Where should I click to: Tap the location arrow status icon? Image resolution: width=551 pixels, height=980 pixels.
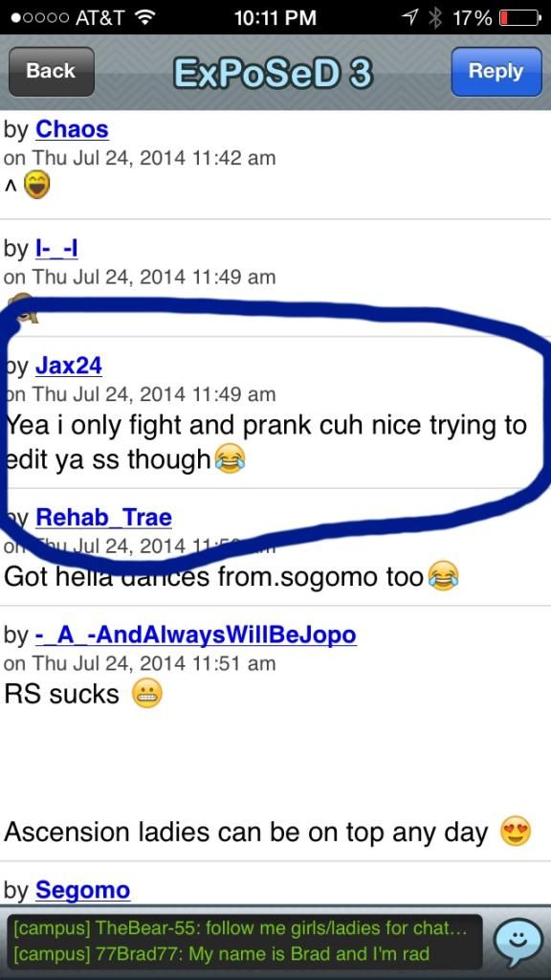point(410,17)
